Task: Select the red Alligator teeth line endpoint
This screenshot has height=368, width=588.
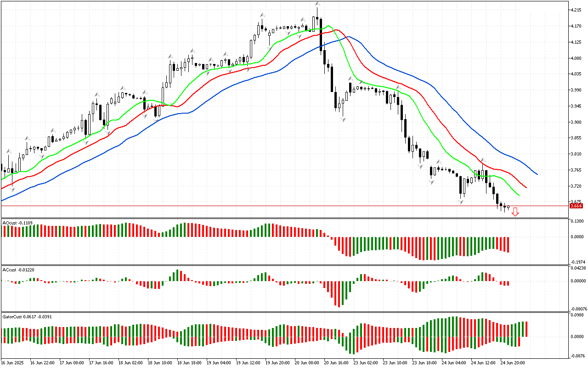Action: pyautogui.click(x=526, y=188)
